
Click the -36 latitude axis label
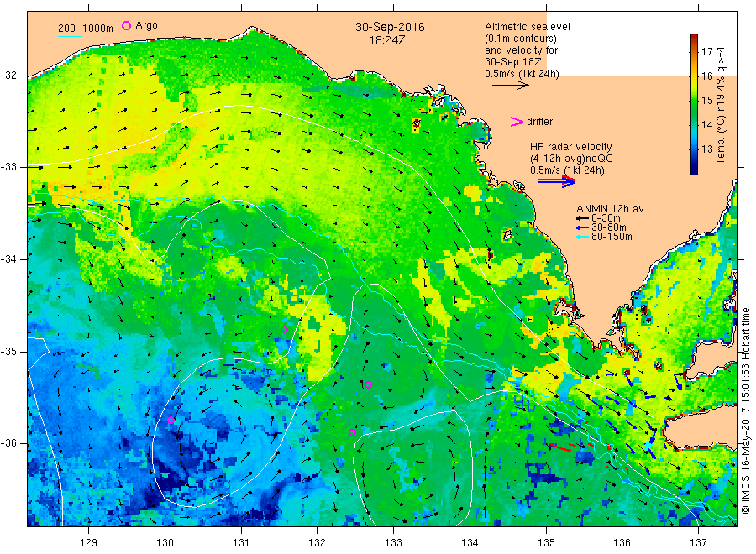(8, 443)
